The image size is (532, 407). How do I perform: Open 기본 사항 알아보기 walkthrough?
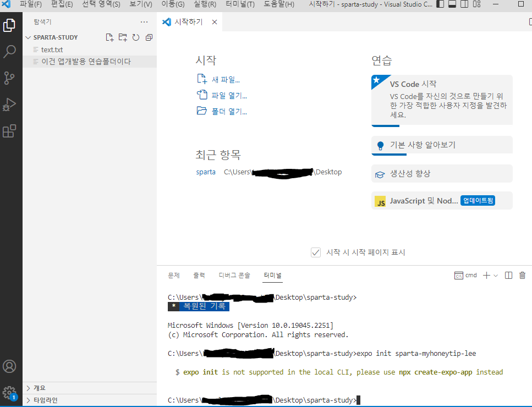pos(442,145)
